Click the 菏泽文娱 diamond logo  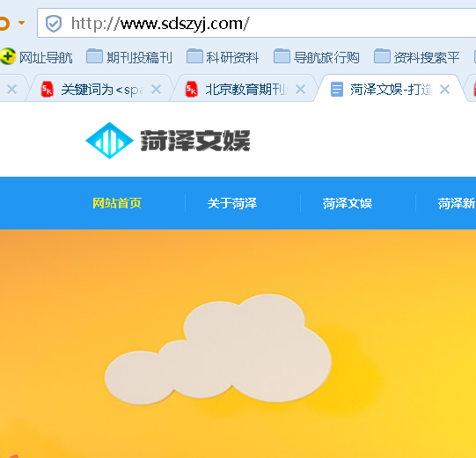click(109, 141)
